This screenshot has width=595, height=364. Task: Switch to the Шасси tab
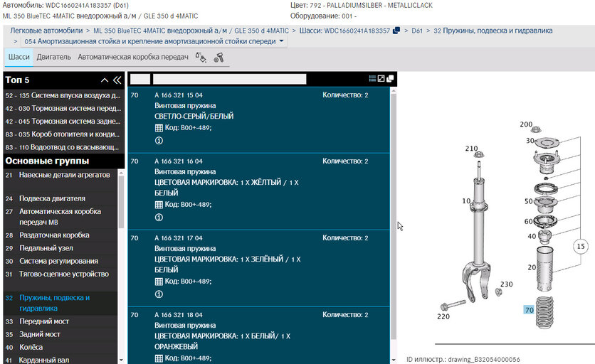click(19, 57)
